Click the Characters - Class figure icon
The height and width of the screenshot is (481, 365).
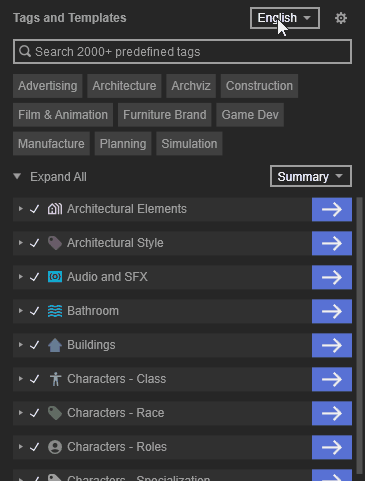[x=55, y=379]
